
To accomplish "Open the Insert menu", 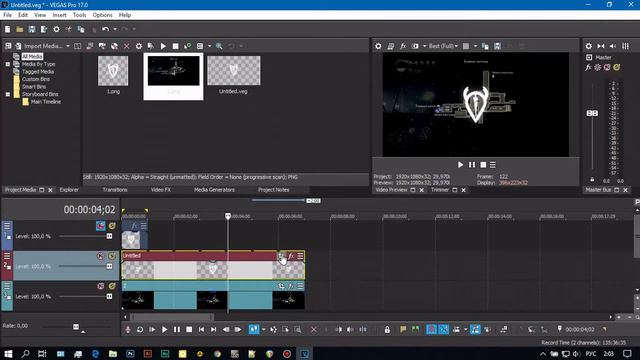I will coord(59,15).
